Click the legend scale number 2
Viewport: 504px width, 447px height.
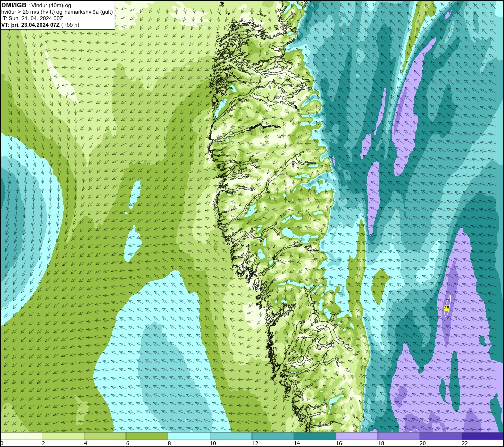[43, 444]
